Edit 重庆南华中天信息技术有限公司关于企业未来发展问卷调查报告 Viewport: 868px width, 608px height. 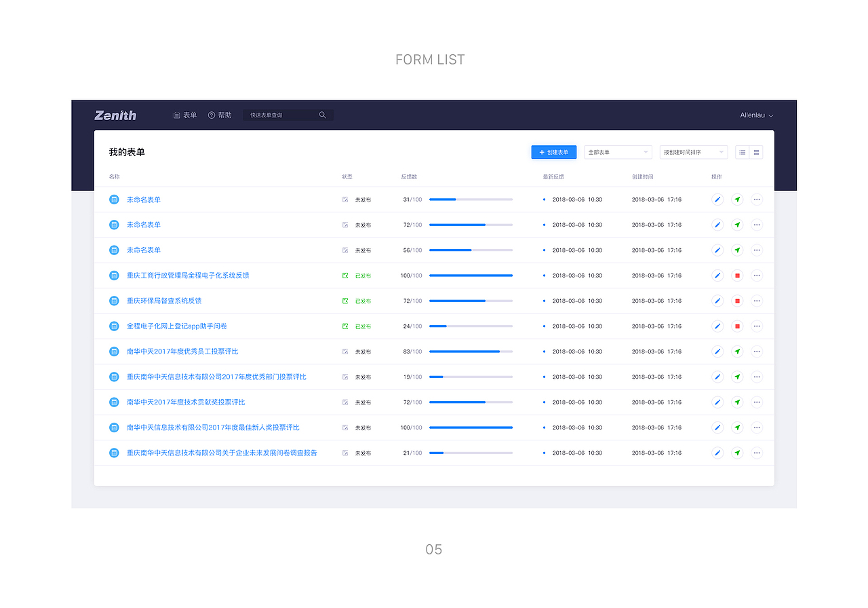[717, 453]
